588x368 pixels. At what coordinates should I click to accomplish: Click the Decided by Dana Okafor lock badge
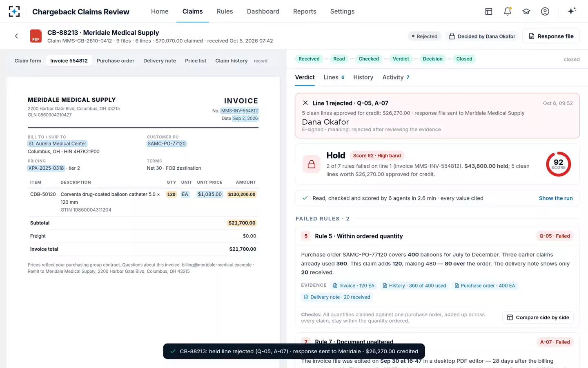(482, 36)
